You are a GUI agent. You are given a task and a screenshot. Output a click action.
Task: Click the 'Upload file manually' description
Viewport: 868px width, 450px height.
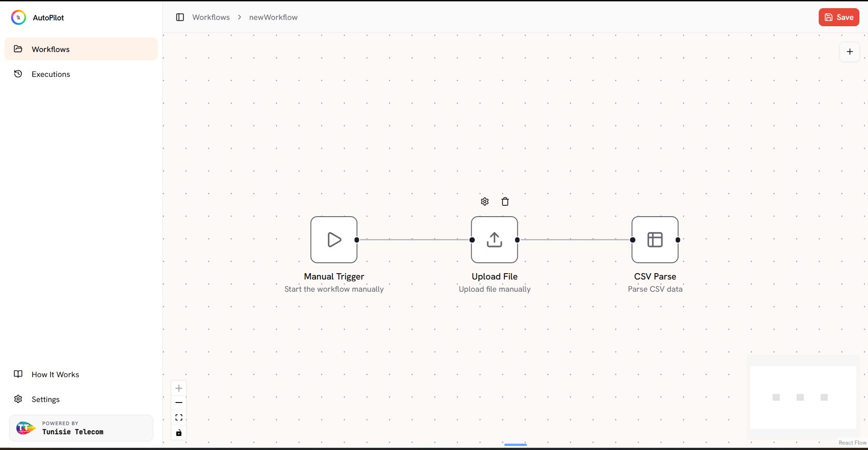(494, 289)
